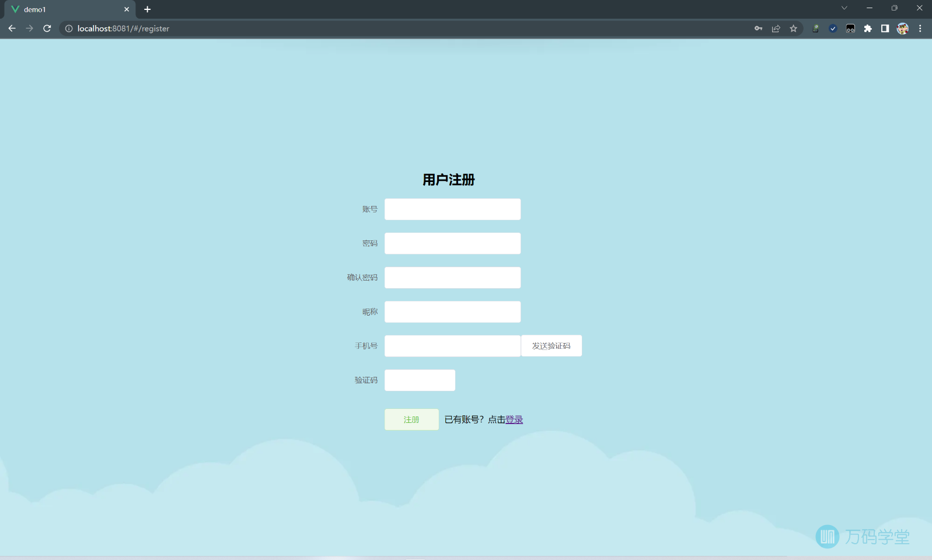
Task: Click the 发送验证码 button
Action: pyautogui.click(x=551, y=346)
